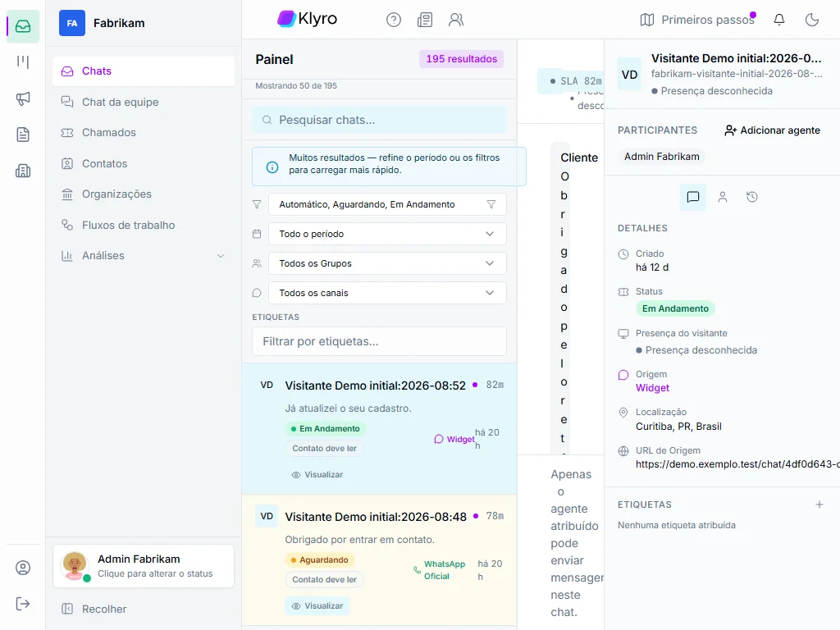The image size is (840, 630).
Task: Focus the Filtrar por etiquetas field
Action: click(x=379, y=342)
